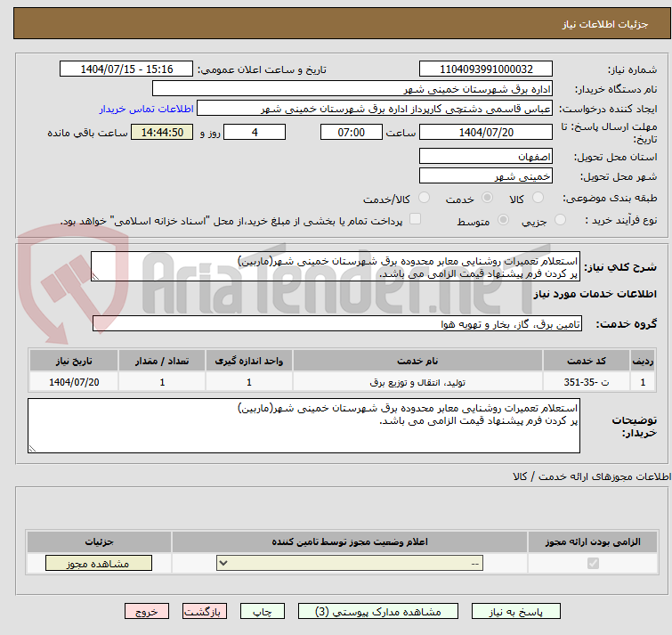The height and width of the screenshot is (635, 672).
Task: Toggle the اسناد خزانه اسلامی payment checkbox
Action: coord(415,219)
